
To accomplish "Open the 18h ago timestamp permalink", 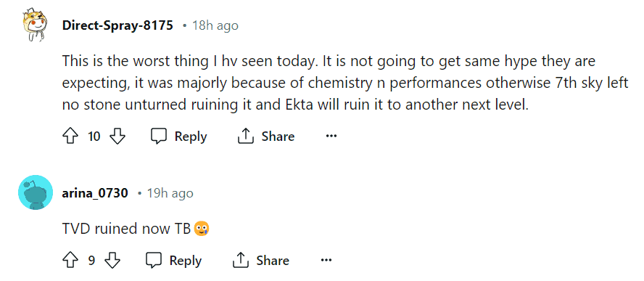I will point(215,25).
